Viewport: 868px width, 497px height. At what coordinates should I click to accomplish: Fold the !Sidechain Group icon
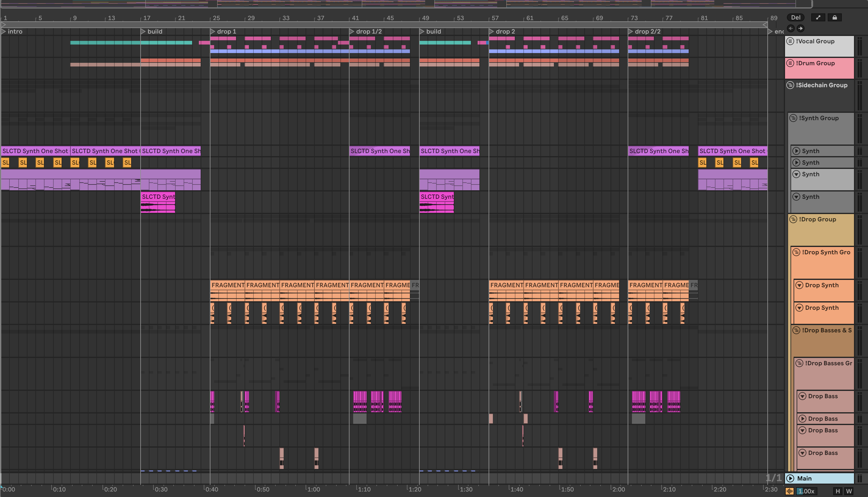[790, 85]
